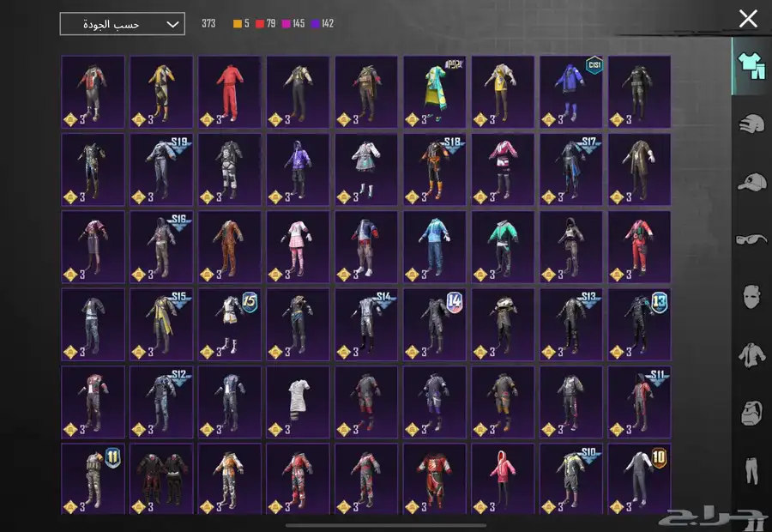Select the outfits category tab
Image resolution: width=772 pixels, height=532 pixels.
click(751, 66)
